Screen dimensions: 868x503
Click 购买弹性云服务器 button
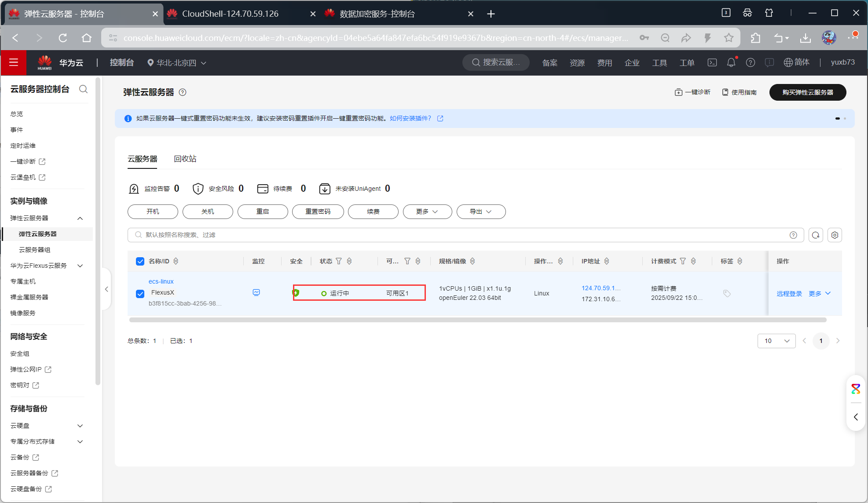click(807, 92)
